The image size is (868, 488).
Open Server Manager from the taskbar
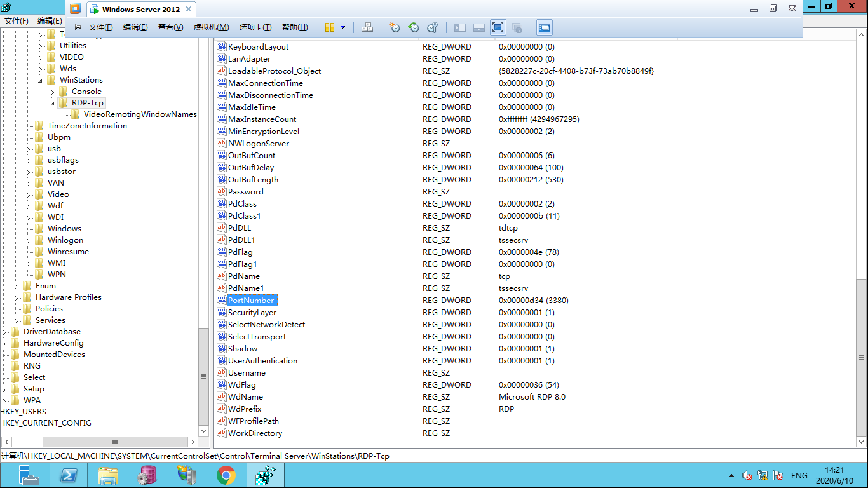(x=29, y=475)
